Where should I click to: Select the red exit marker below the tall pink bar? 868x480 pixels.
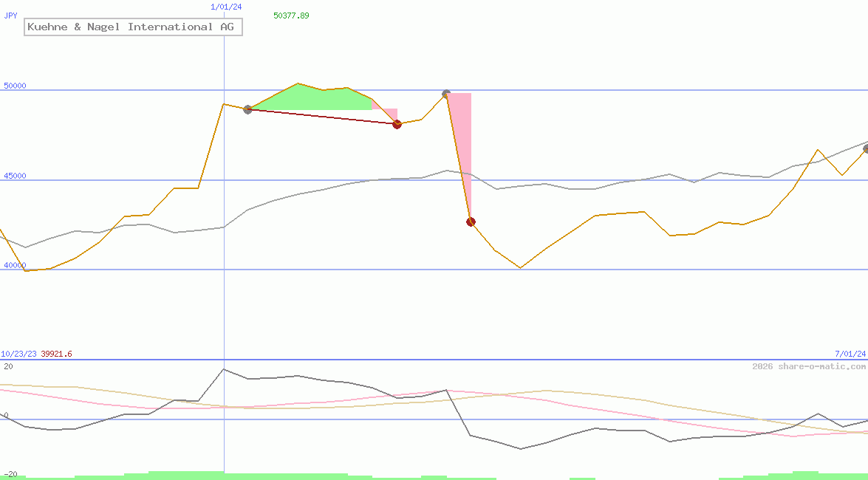pos(471,222)
